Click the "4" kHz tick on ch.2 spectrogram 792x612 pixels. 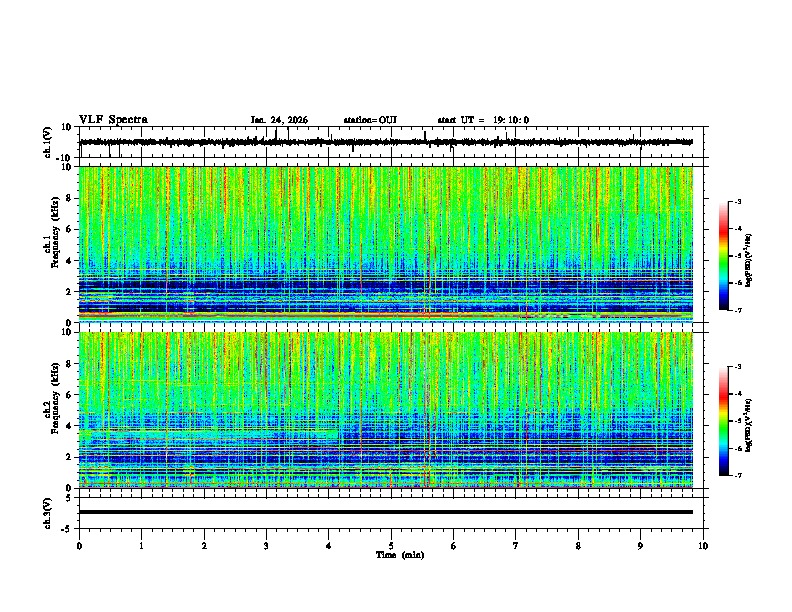69,426
